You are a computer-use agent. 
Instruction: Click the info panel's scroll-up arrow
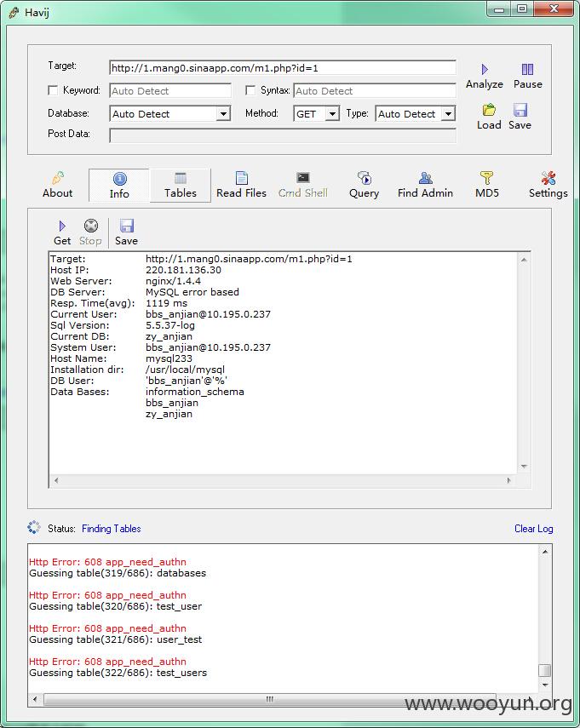(524, 260)
